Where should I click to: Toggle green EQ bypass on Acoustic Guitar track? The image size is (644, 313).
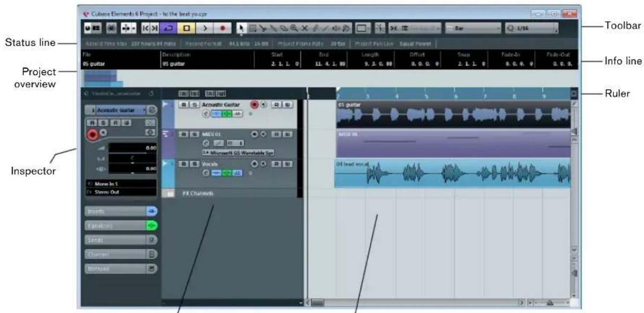226,114
